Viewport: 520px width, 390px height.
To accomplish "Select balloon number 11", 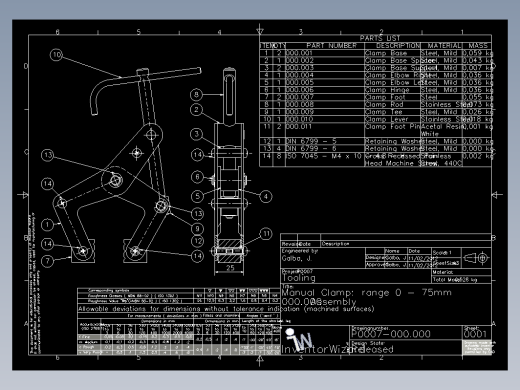I will click(266, 234).
